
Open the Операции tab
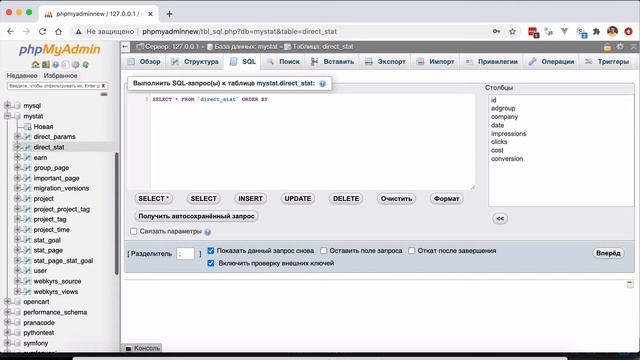coord(551,62)
